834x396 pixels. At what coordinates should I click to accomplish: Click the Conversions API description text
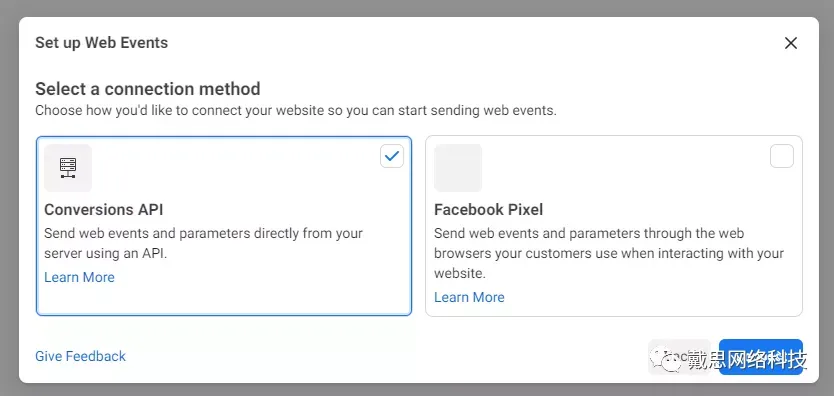click(x=203, y=243)
